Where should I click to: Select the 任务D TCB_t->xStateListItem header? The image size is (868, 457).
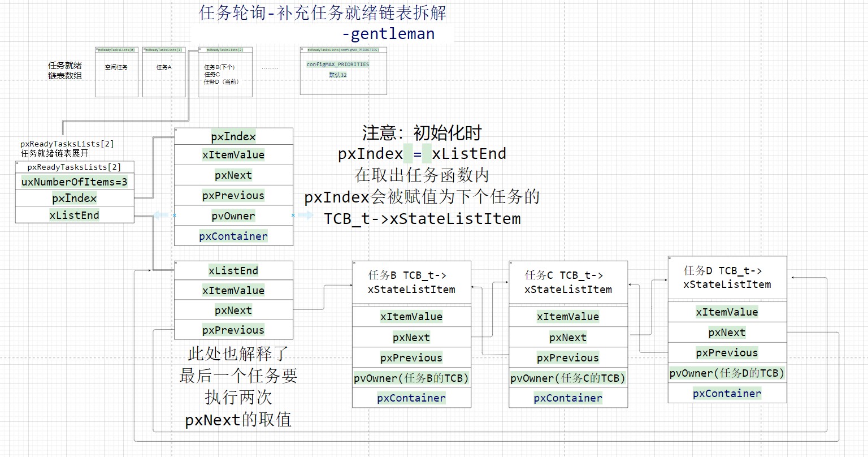727,278
